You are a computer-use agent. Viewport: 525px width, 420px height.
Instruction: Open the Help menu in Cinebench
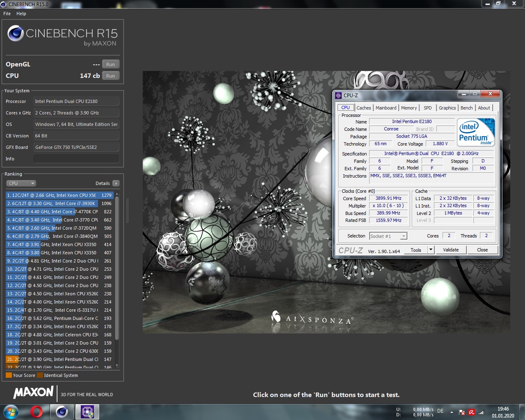(x=21, y=14)
